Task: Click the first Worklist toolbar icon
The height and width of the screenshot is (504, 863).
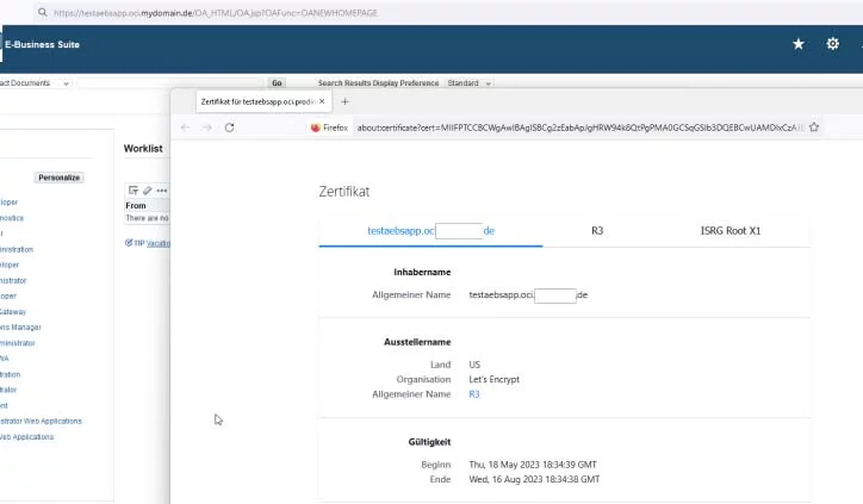Action: click(x=133, y=190)
